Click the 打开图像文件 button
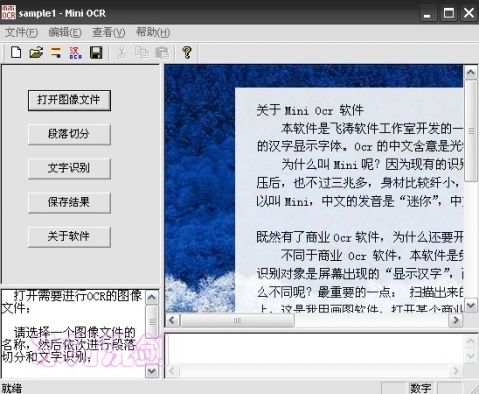The width and height of the screenshot is (479, 394). point(69,100)
